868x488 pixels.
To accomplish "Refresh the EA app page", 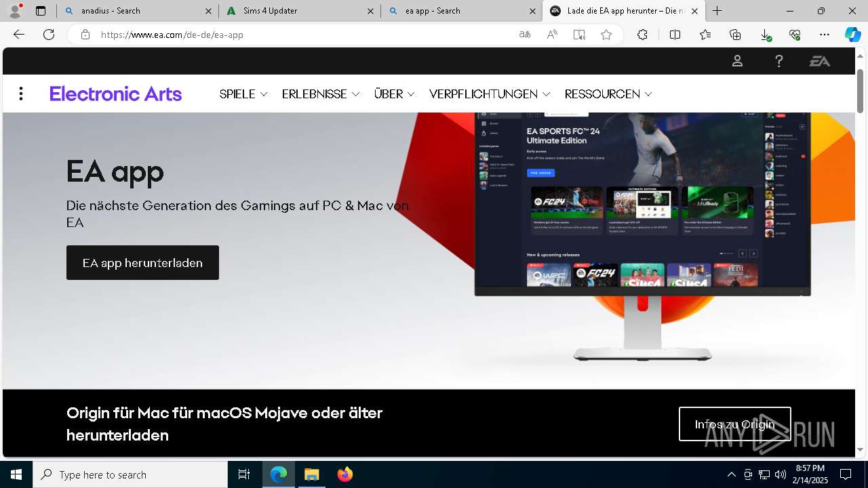I will 49,35.
